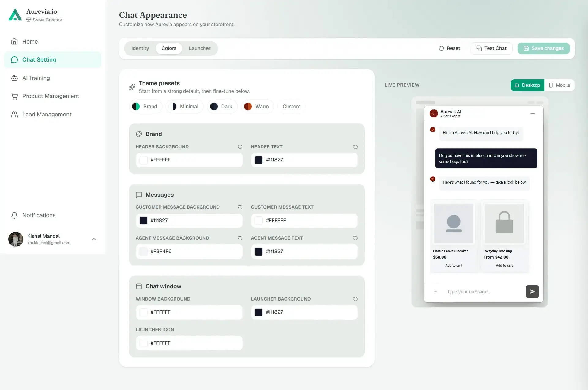The image size is (588, 390).
Task: Click the Aurevia AI avatar in chat header
Action: 434,114
